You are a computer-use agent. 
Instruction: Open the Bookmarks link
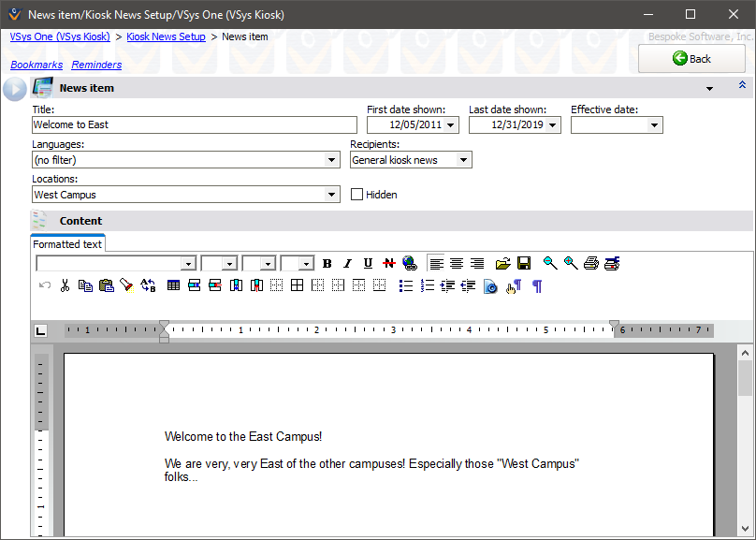point(36,65)
